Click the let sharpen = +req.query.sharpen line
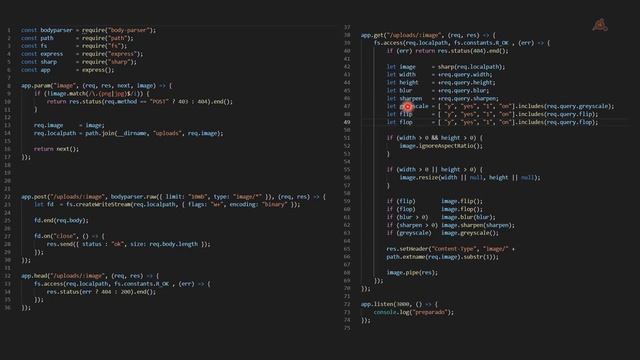Image resolution: width=640 pixels, height=360 pixels. [x=443, y=98]
